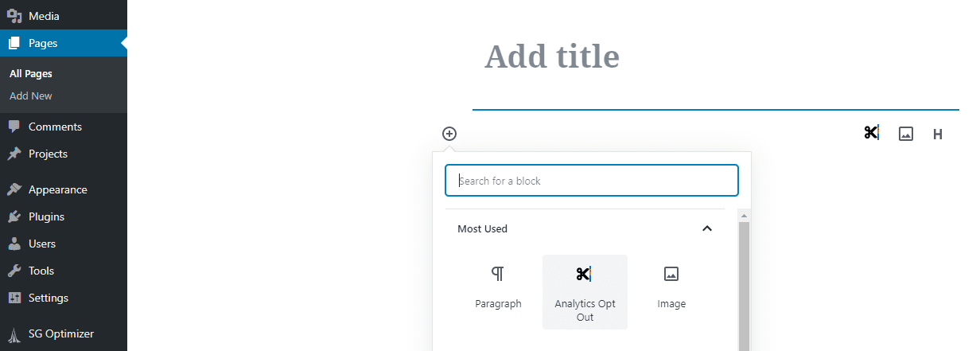The image size is (980, 351).
Task: Open the SG Optimizer menu
Action: (60, 334)
